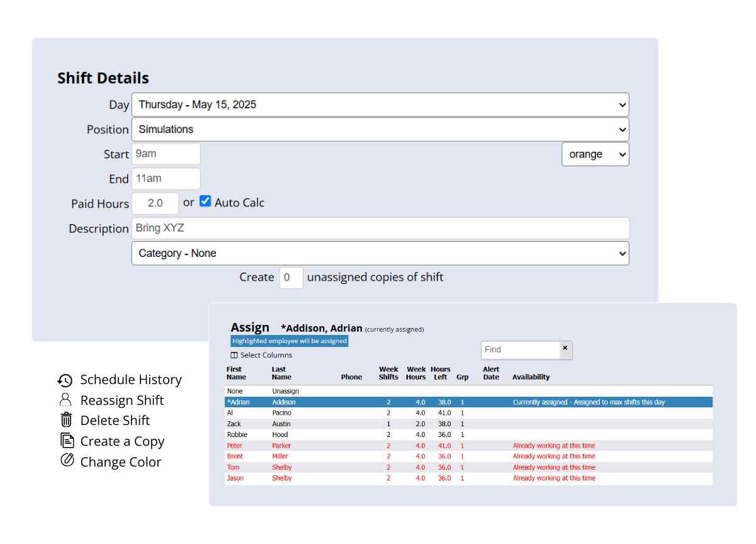The width and height of the screenshot is (756, 544).
Task: Delete the shift using the trash icon
Action: point(65,421)
